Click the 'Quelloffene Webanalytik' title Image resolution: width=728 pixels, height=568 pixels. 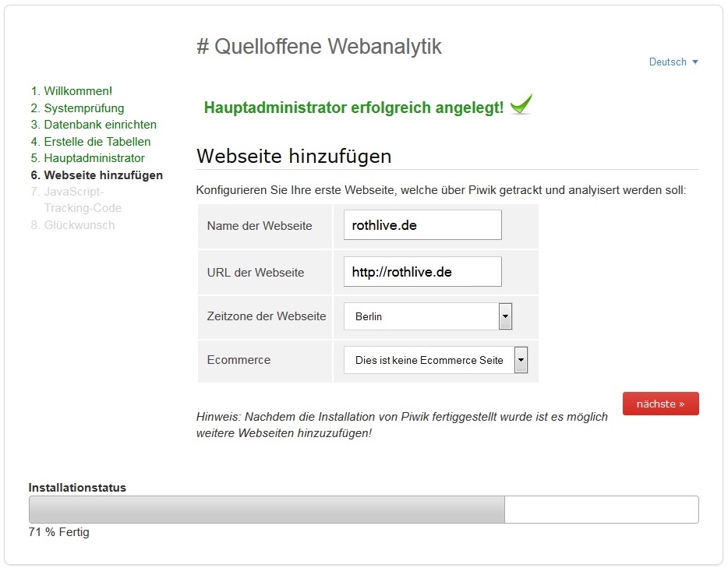[319, 47]
